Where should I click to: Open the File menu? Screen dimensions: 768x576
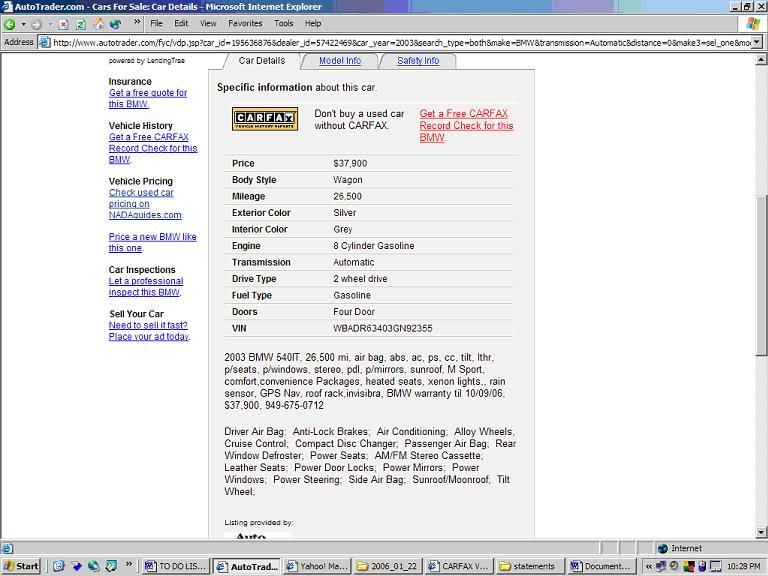pos(156,23)
